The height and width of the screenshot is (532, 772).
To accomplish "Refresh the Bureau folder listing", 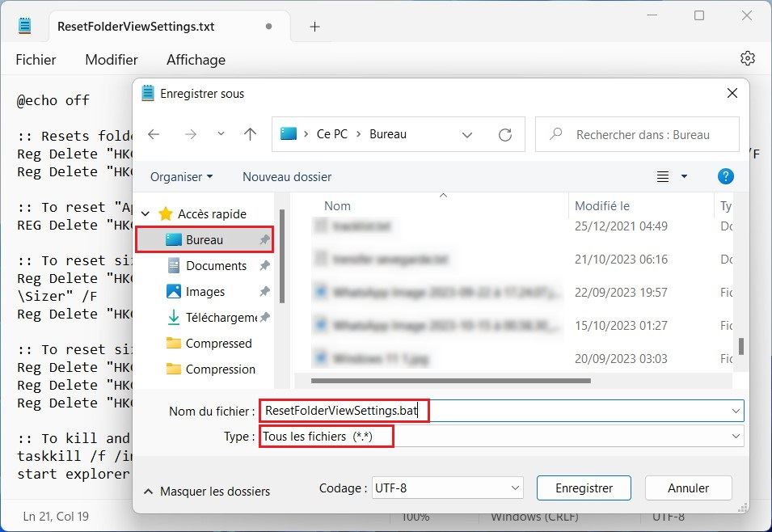I will tap(505, 134).
